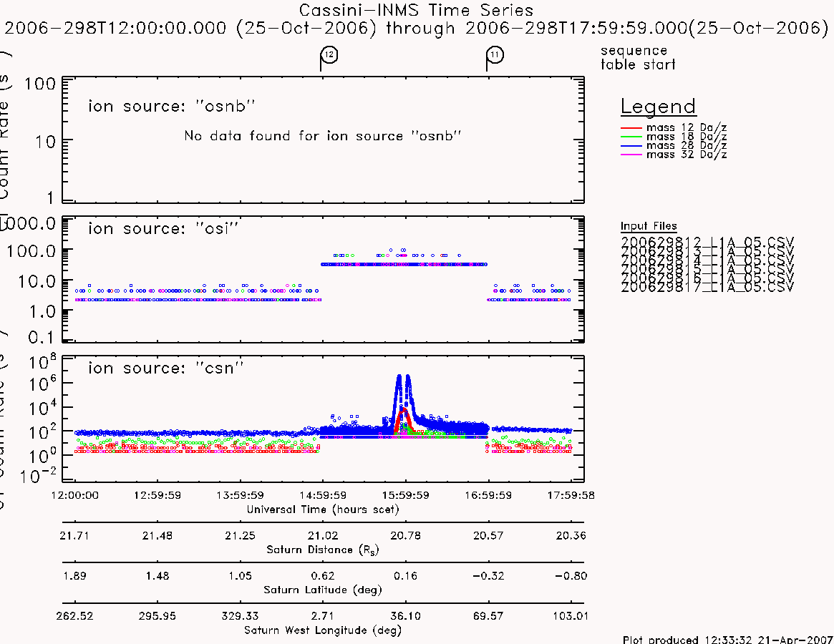834x644 pixels.
Task: Click the Input Files heading
Action: (649, 226)
